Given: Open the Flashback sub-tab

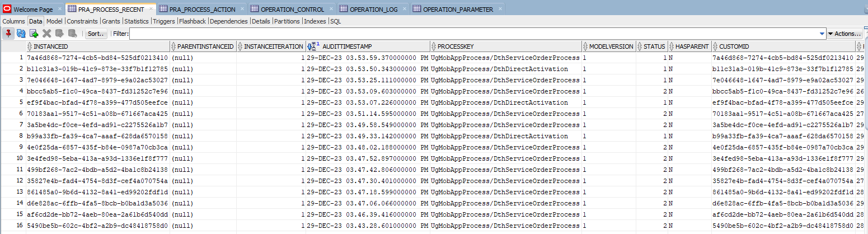Looking at the screenshot, I should click(193, 21).
